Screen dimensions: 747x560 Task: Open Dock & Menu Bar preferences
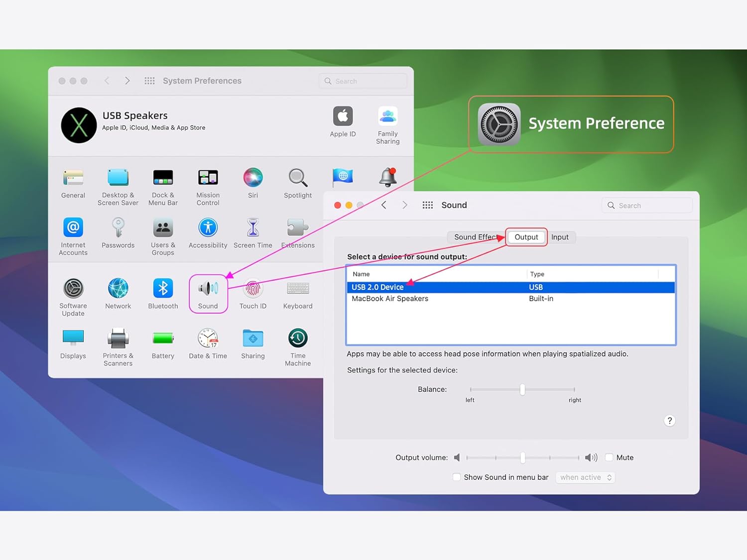click(163, 187)
